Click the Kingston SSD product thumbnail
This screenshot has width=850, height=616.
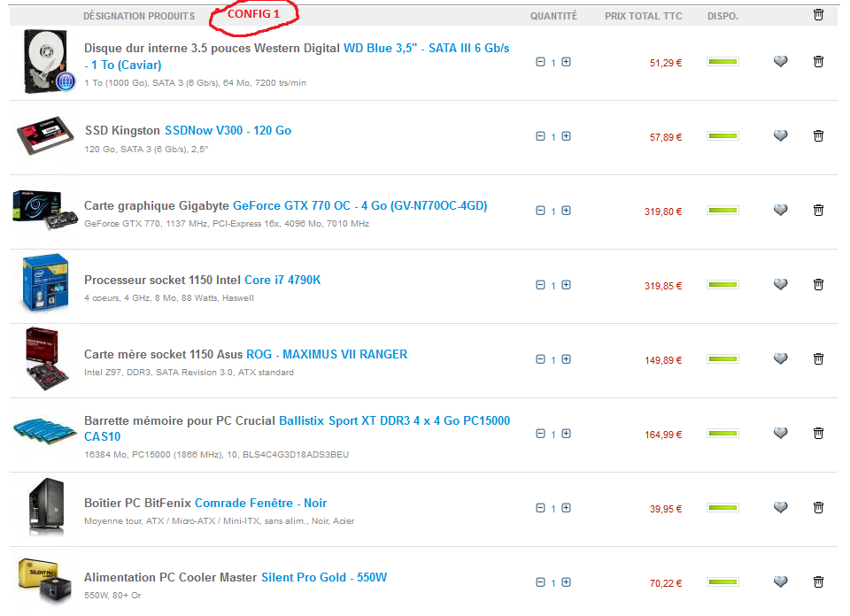point(44,135)
